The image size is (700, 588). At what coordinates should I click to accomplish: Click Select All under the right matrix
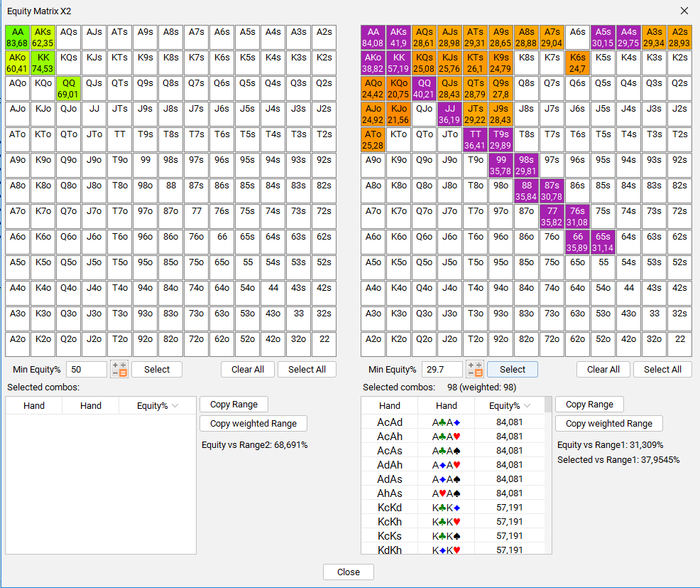[662, 369]
